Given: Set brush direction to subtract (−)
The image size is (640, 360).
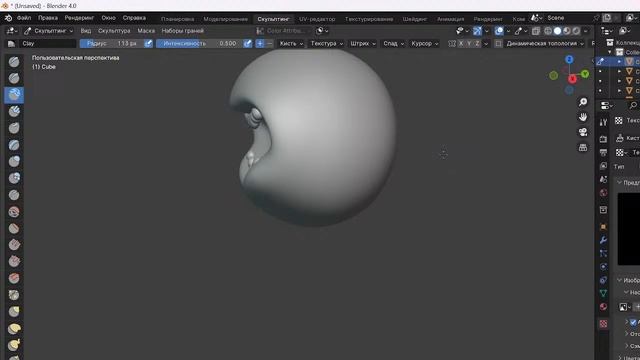Looking at the screenshot, I should (269, 43).
